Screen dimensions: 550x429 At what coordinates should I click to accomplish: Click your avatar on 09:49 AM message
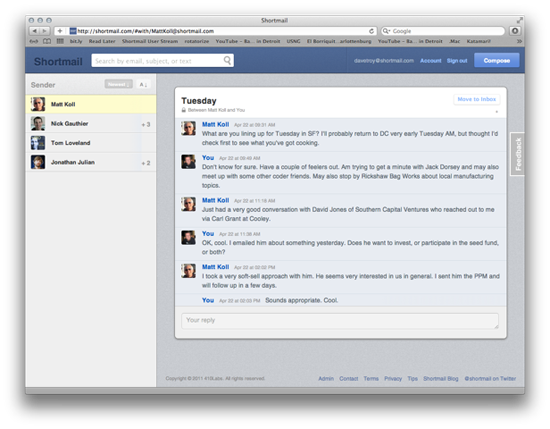pyautogui.click(x=188, y=162)
